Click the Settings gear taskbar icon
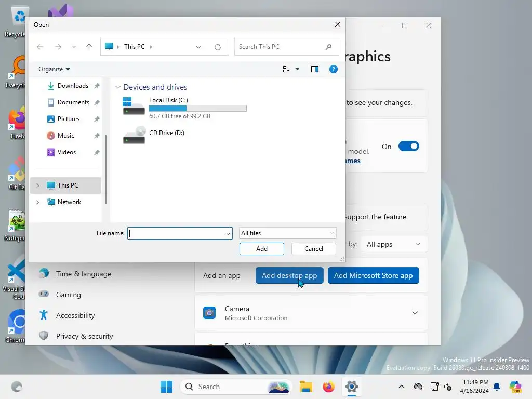Viewport: 532px width, 399px height. (x=352, y=387)
